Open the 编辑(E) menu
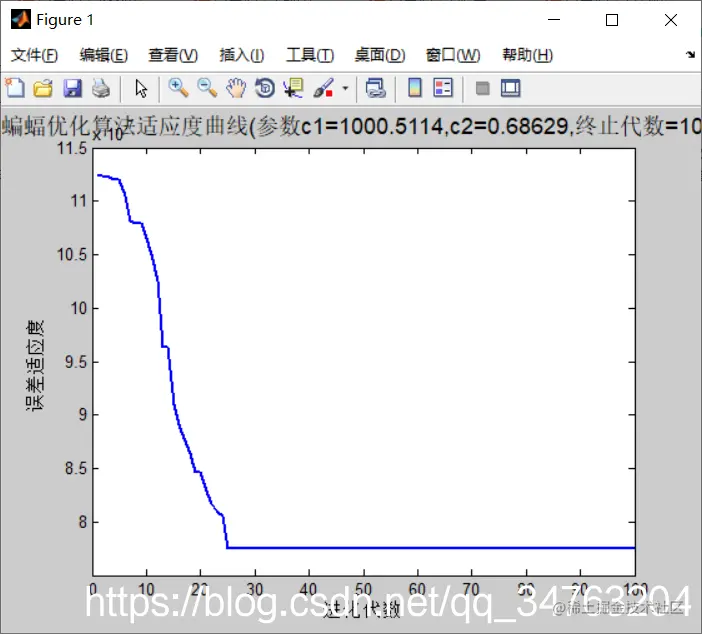The width and height of the screenshot is (702, 634). [x=104, y=55]
